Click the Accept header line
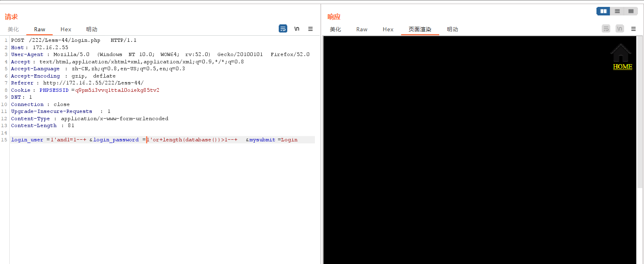The image size is (644, 264). pyautogui.click(x=128, y=62)
